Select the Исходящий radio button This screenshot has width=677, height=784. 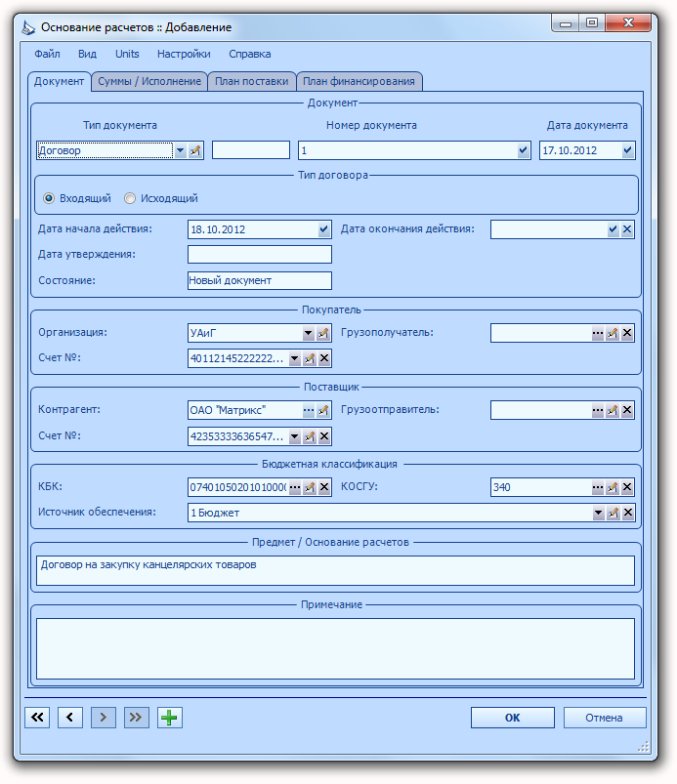pyautogui.click(x=130, y=198)
